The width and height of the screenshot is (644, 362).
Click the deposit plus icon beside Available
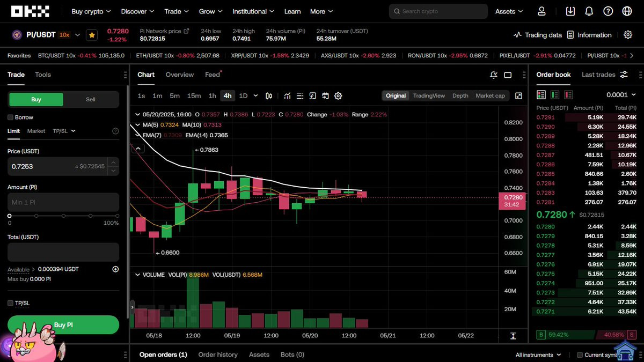(115, 269)
